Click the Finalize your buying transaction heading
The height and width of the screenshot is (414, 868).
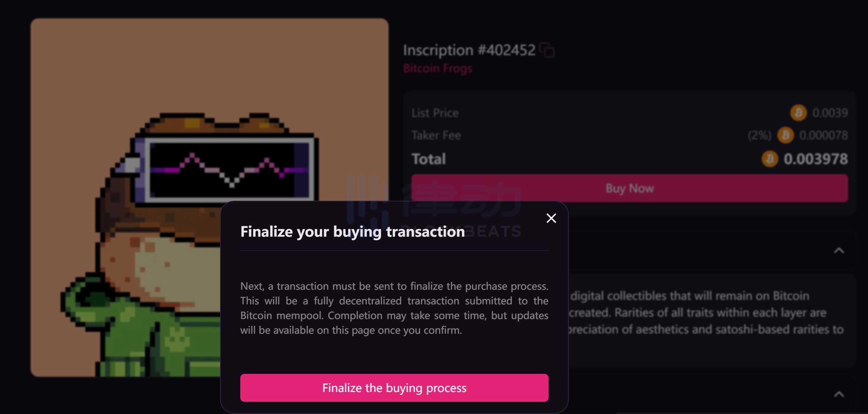(x=352, y=232)
